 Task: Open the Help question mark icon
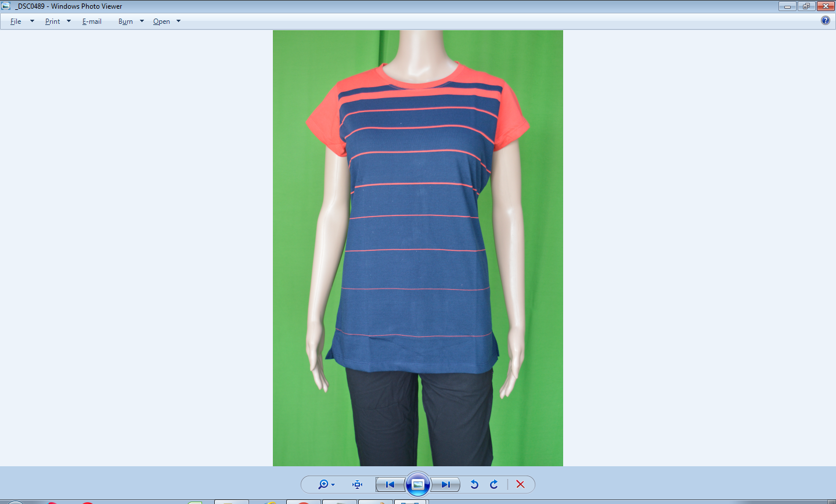tap(826, 21)
